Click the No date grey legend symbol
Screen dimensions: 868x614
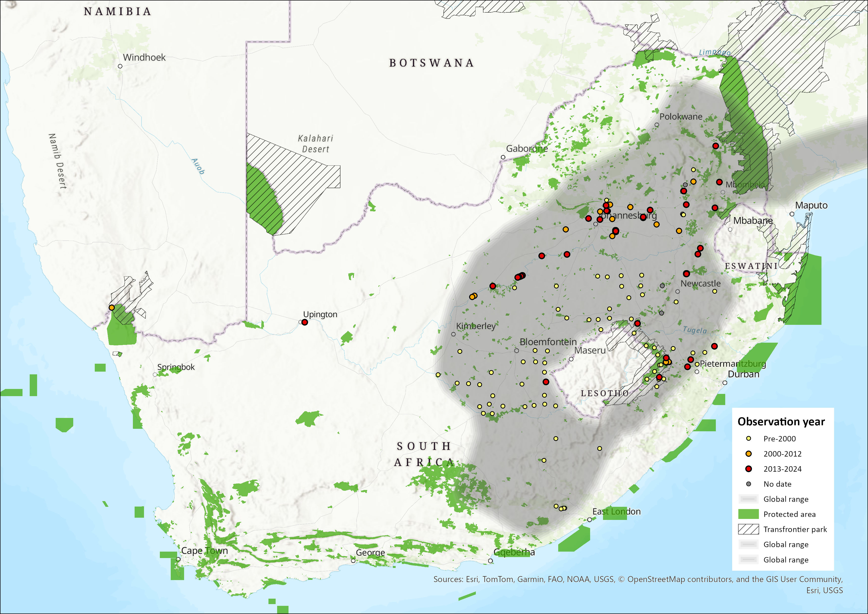(748, 484)
